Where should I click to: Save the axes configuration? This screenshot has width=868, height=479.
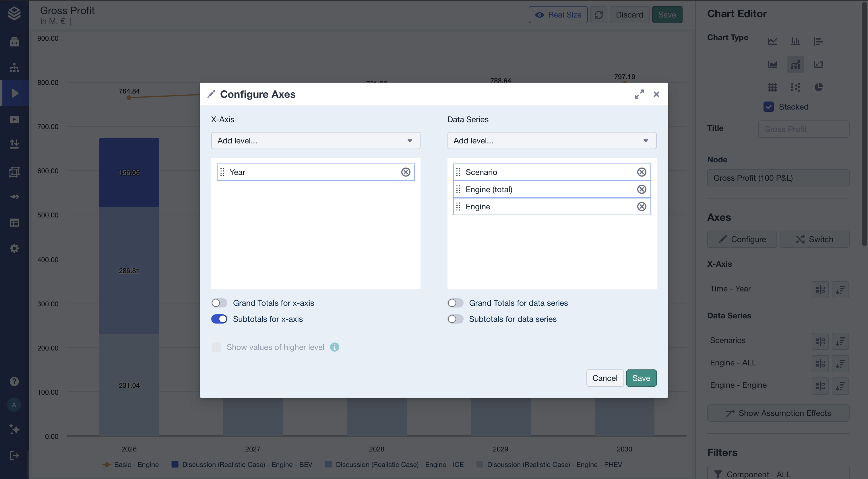pyautogui.click(x=641, y=378)
